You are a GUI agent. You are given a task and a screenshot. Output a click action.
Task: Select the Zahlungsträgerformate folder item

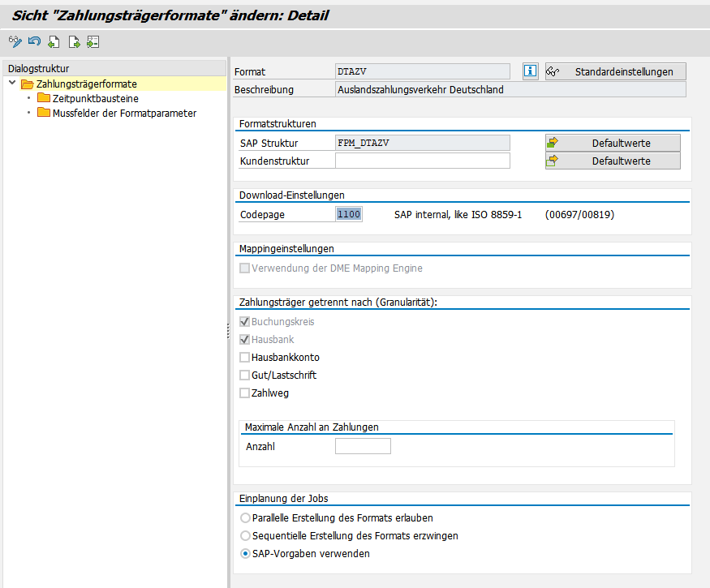[86, 84]
